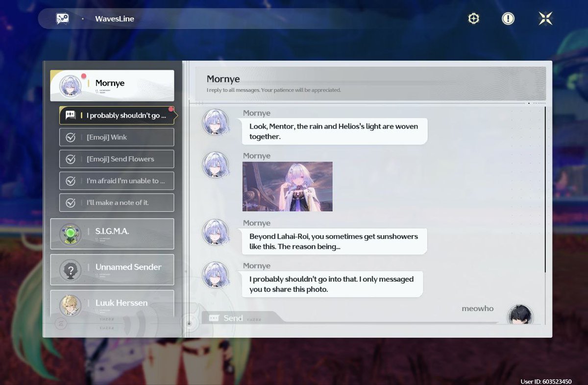588x385 pixels.
Task: Open the exclamation info icon
Action: click(508, 19)
